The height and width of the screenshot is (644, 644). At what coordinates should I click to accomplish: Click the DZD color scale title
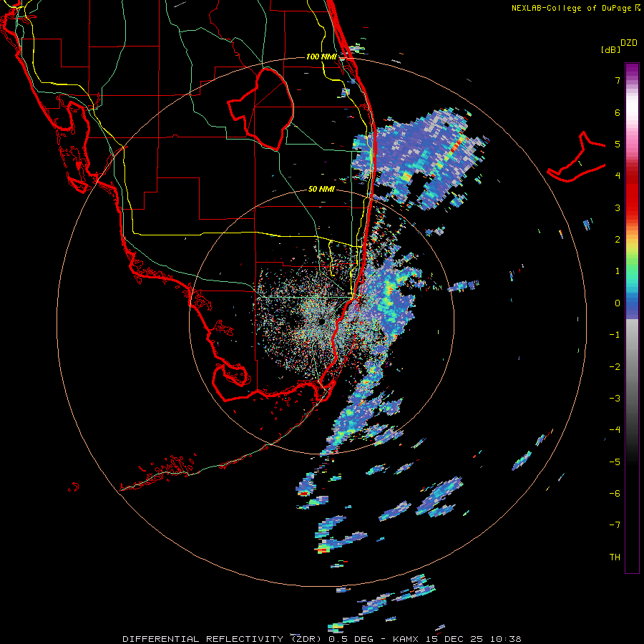pyautogui.click(x=629, y=43)
